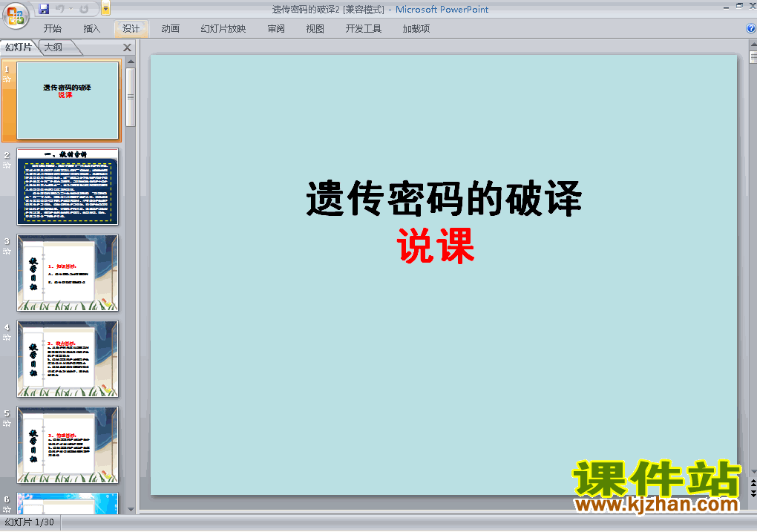Click main slide area scrollbar thumb
Screen dimensions: 757x532
[753, 57]
